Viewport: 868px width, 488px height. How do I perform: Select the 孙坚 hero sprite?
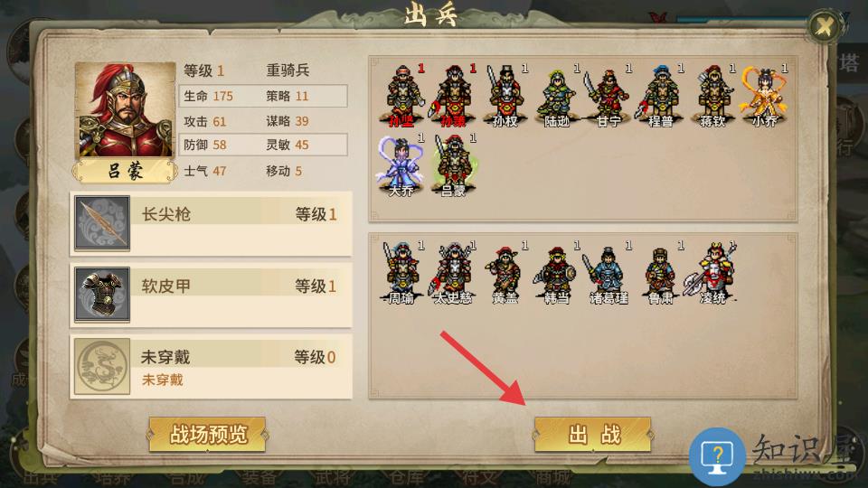pos(401,96)
